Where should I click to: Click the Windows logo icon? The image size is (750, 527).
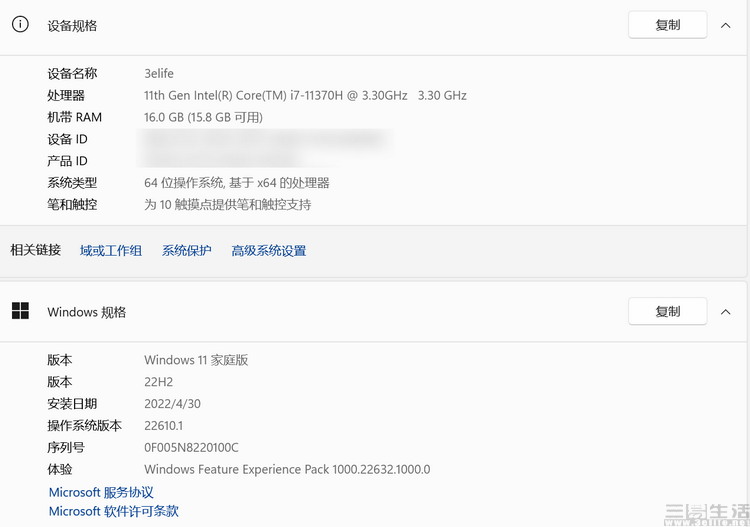click(20, 311)
